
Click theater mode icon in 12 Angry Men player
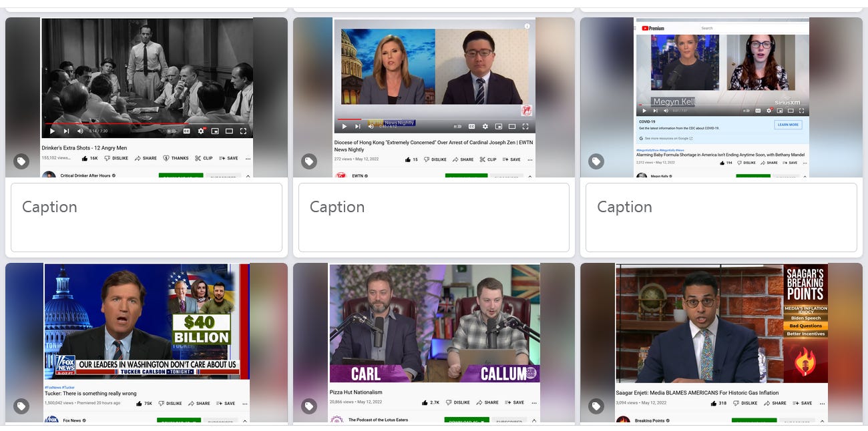(229, 131)
